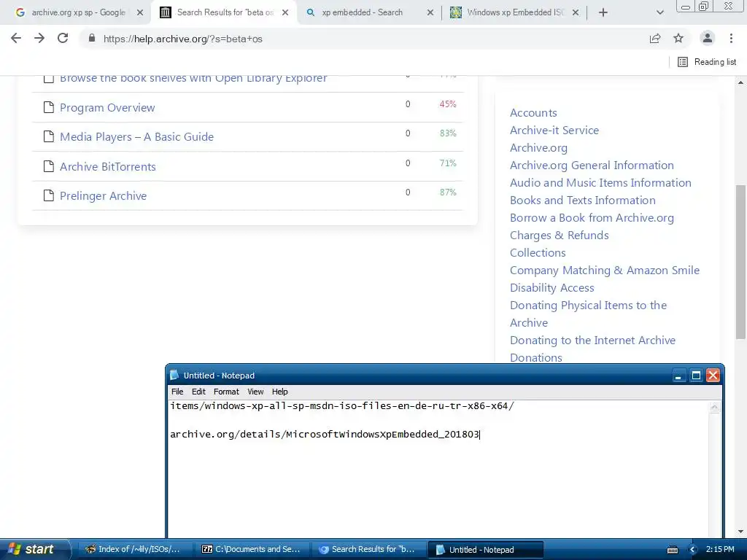Open 'Archive BitTorrents' article
The height and width of the screenshot is (560, 747).
(108, 166)
